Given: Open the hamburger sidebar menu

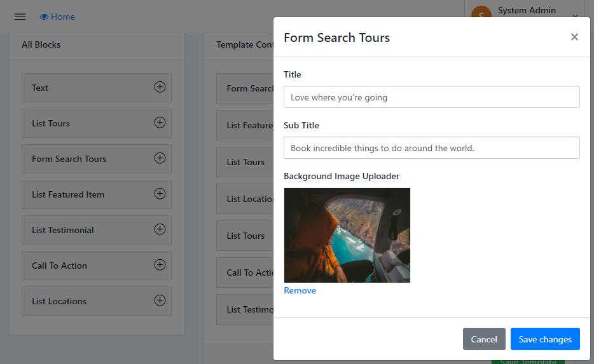Looking at the screenshot, I should 20,17.
